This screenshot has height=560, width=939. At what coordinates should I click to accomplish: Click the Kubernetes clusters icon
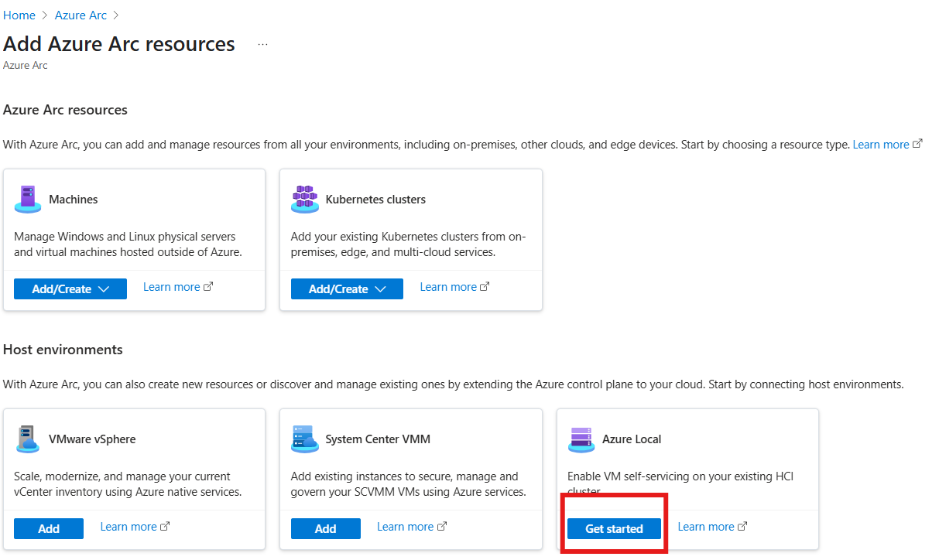[x=304, y=200]
